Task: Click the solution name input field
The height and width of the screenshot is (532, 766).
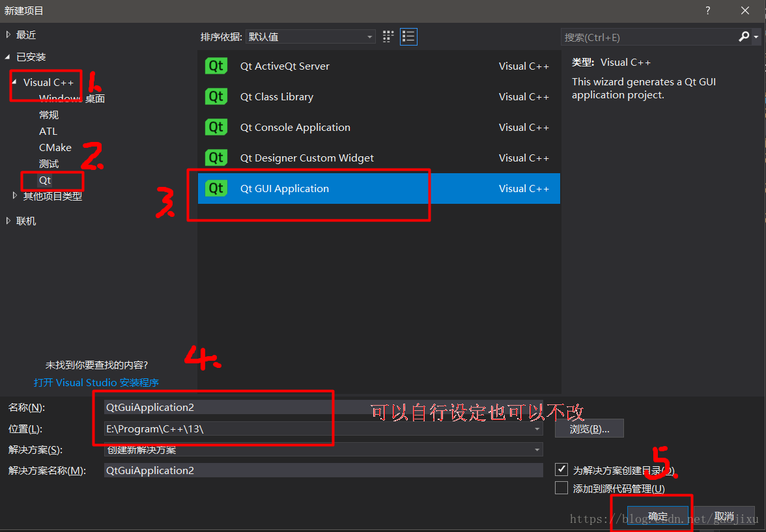Action: [x=323, y=470]
